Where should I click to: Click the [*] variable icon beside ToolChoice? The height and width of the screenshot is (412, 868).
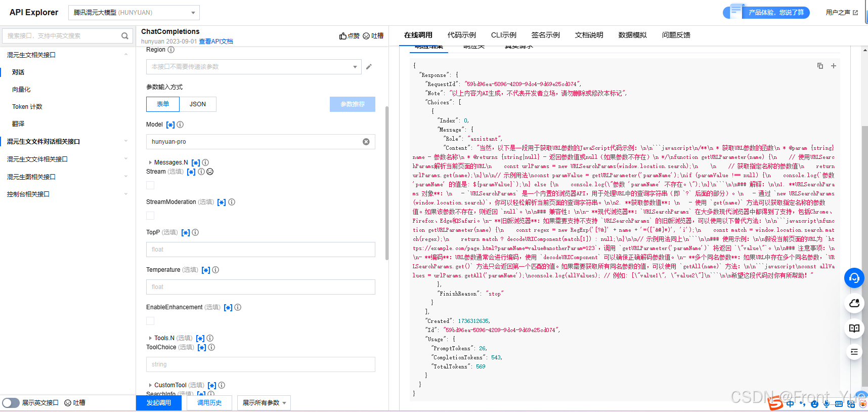[x=202, y=347]
